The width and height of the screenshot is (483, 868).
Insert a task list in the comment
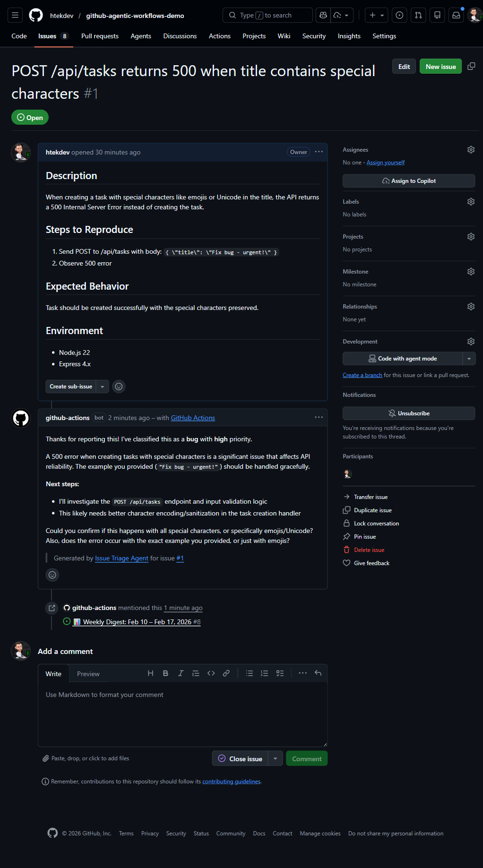[x=280, y=673]
